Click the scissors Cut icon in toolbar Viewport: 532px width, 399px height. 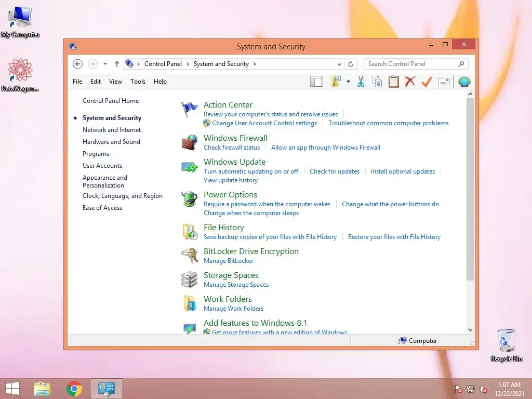point(361,82)
